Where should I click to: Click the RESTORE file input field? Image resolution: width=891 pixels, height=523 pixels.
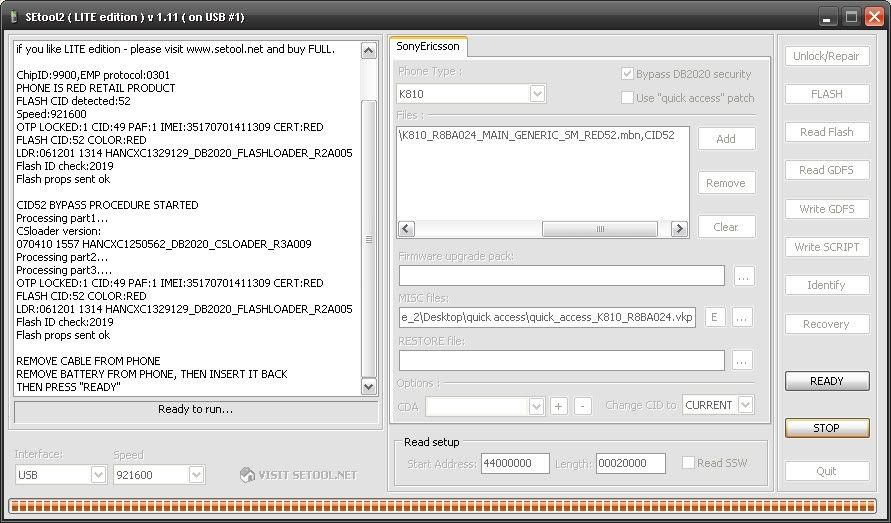point(561,360)
